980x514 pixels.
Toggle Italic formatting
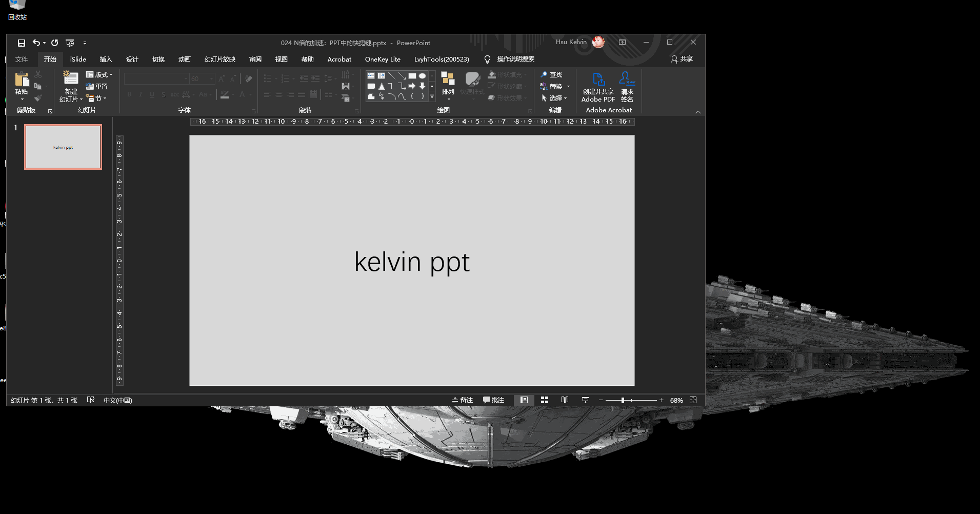[141, 94]
